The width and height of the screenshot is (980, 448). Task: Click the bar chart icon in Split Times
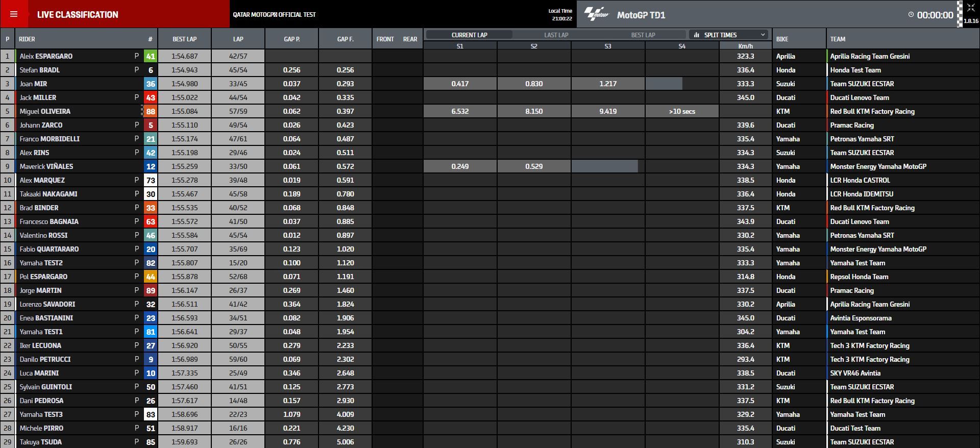(x=697, y=35)
